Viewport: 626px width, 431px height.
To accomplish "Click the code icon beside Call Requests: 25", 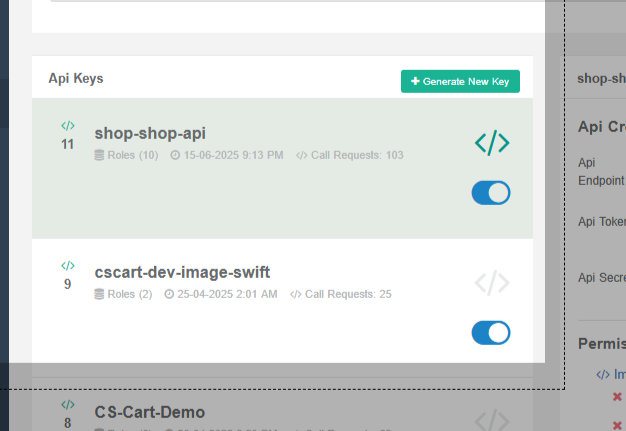I will 296,295.
